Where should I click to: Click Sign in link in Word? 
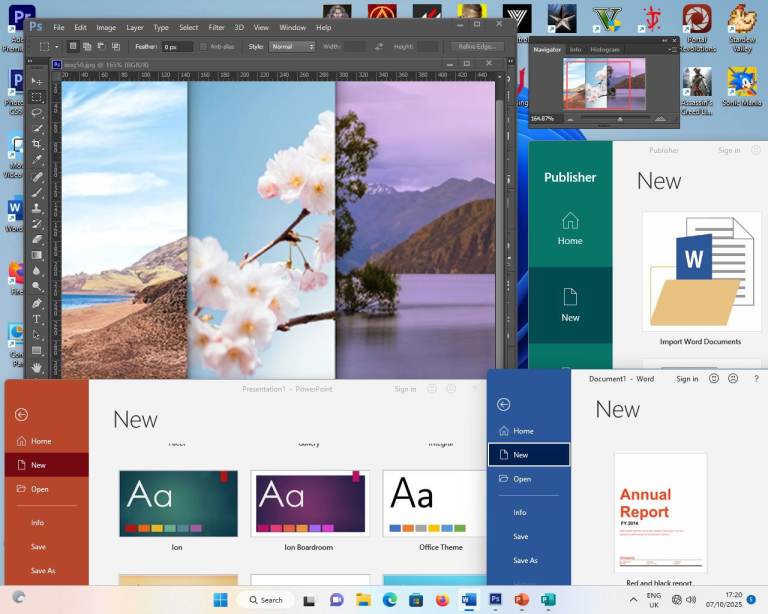click(x=687, y=379)
